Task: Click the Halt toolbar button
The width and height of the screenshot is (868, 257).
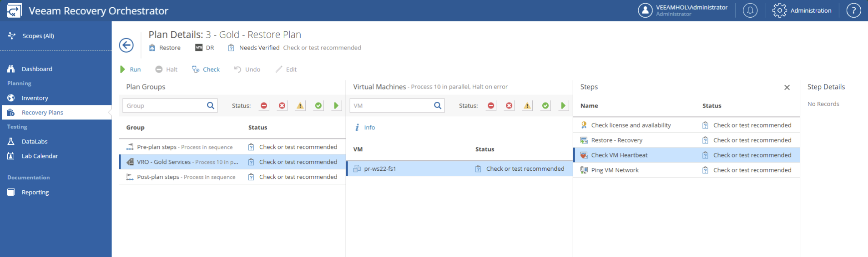Action: click(166, 69)
